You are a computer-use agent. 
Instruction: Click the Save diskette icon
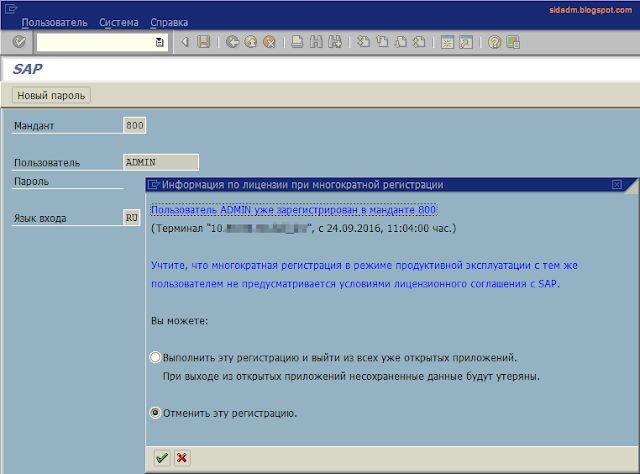click(204, 42)
